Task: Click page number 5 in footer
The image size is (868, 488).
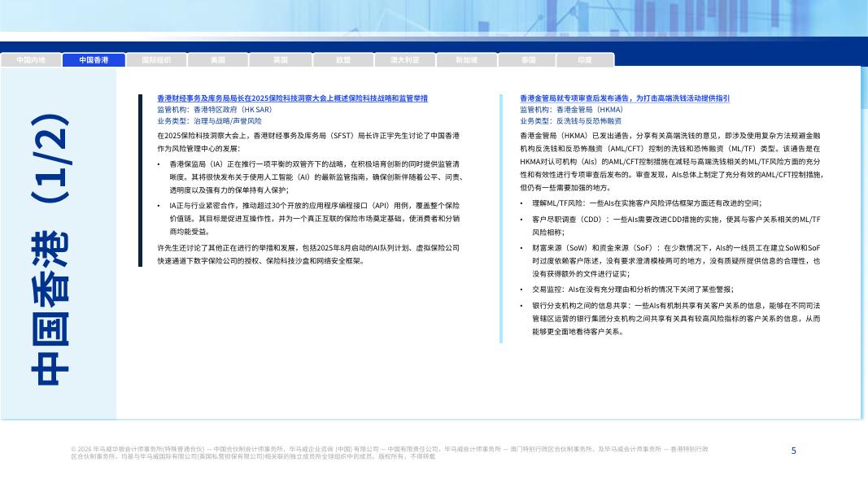Action: coord(793,451)
